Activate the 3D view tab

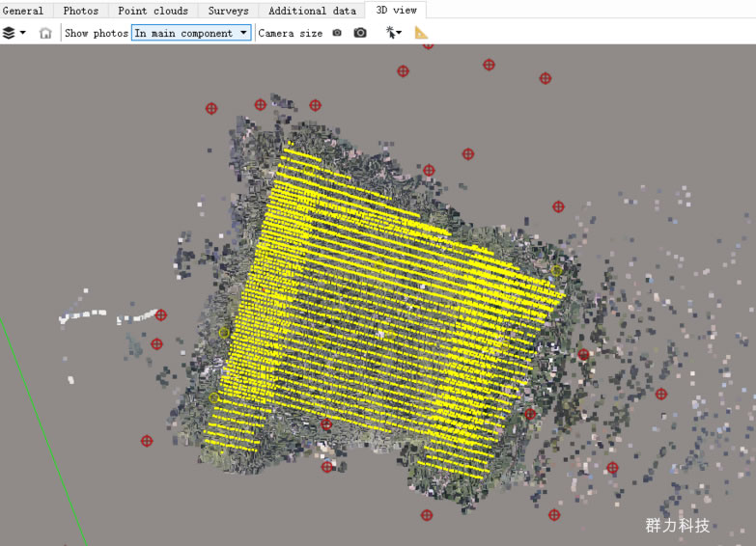coord(396,11)
